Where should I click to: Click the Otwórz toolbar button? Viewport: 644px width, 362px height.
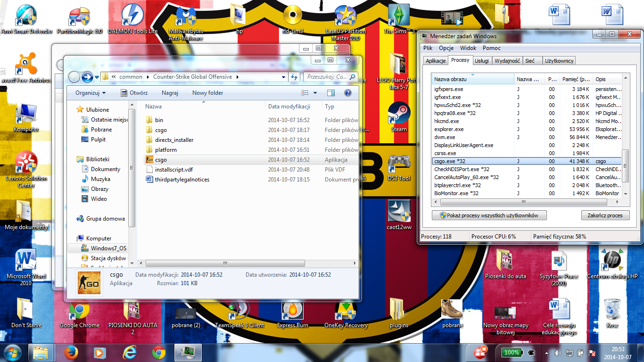tap(134, 93)
